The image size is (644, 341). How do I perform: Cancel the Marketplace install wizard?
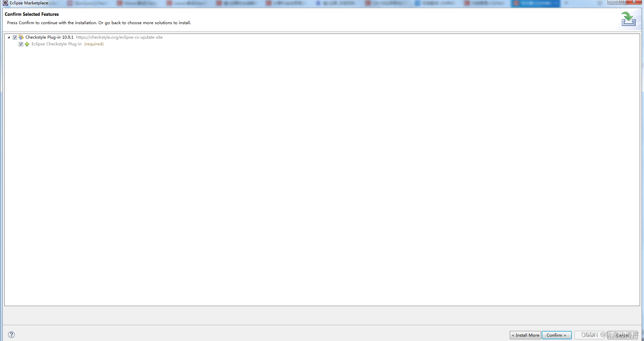point(623,335)
